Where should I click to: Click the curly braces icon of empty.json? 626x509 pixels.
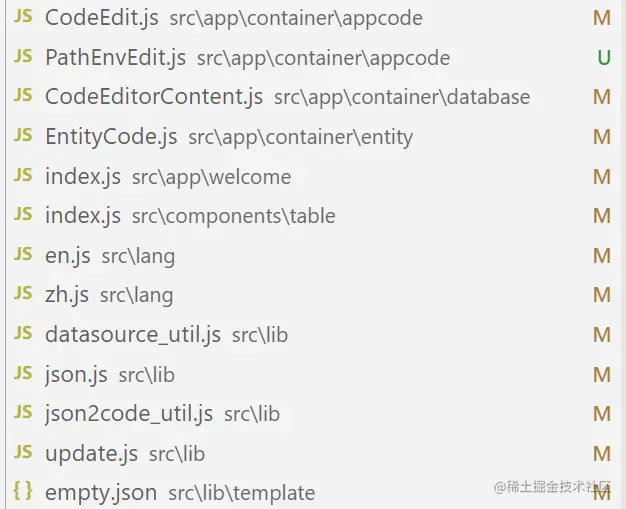click(23, 490)
